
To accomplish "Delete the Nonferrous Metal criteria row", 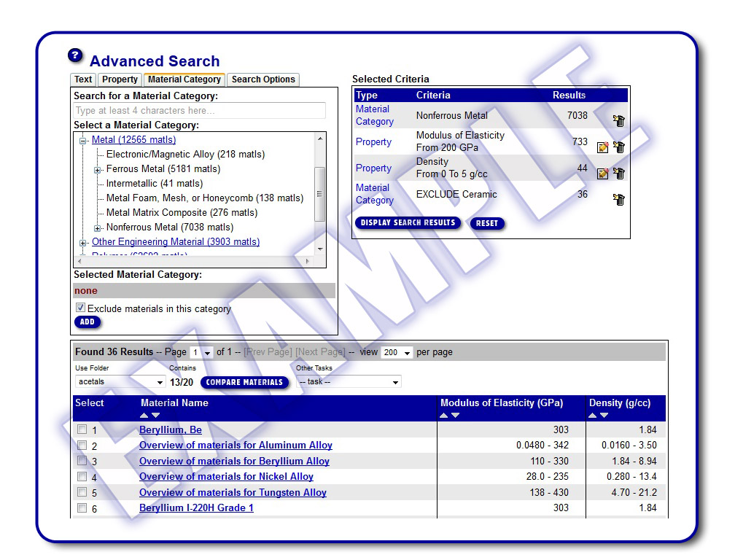I will 619,121.
